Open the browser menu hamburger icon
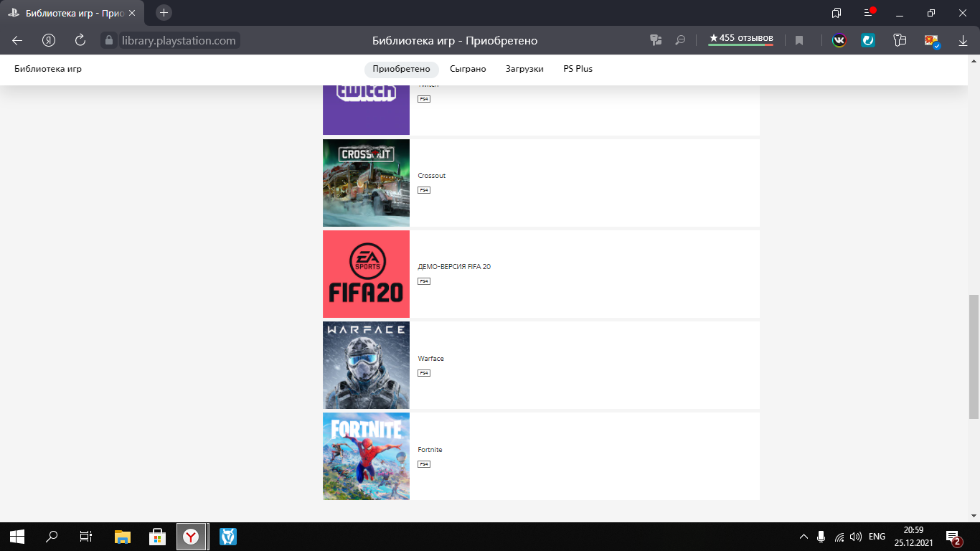 tap(869, 13)
